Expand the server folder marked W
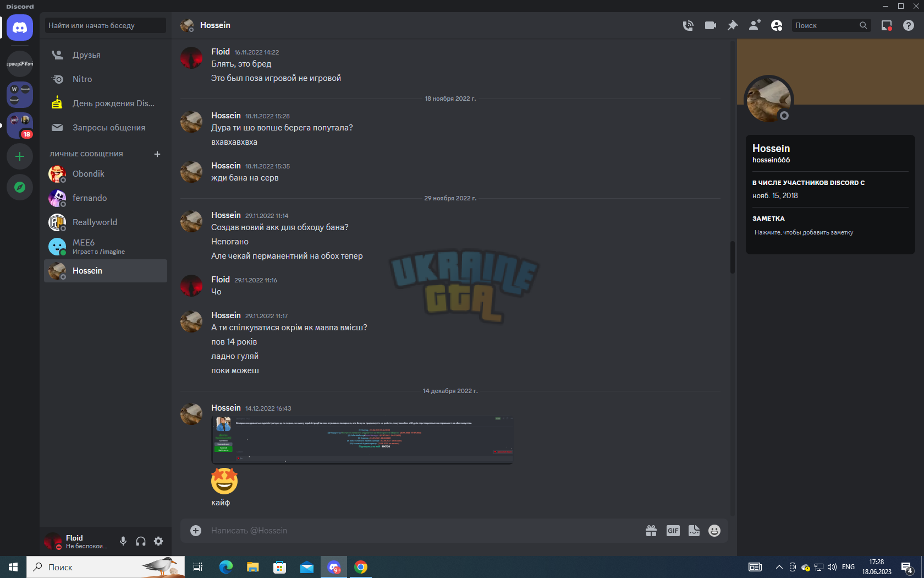 coord(20,95)
